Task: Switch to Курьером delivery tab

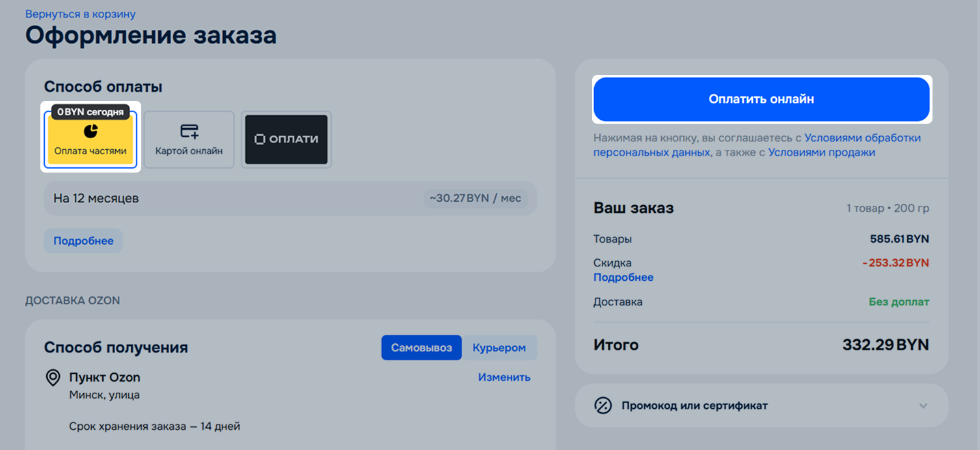Action: pos(498,348)
